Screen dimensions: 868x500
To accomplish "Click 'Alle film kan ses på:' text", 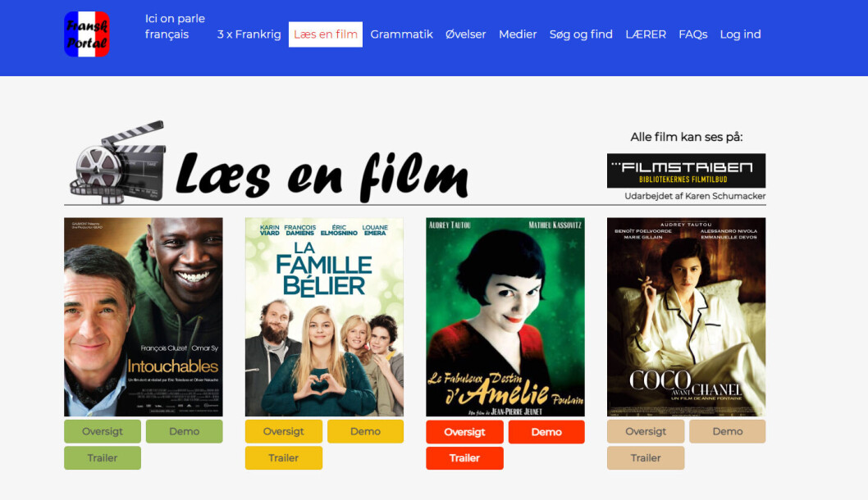I will [x=687, y=137].
